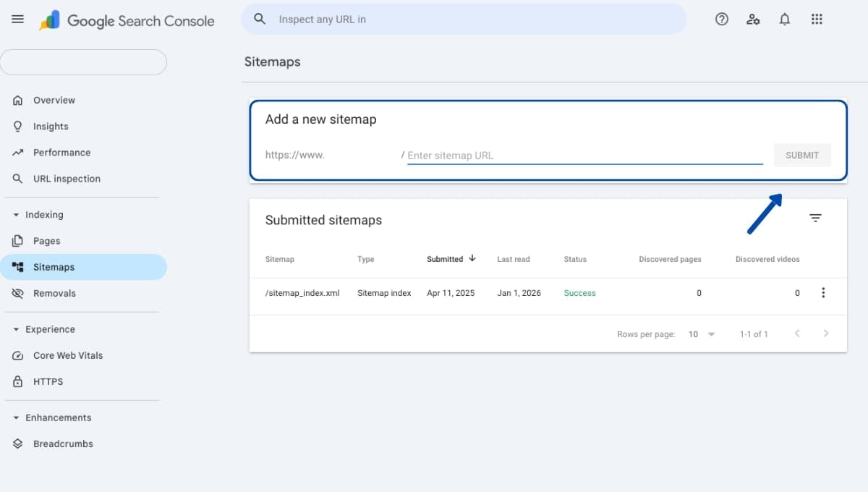Open users and settings icon
Viewport: 868px width, 492px height.
pyautogui.click(x=753, y=20)
